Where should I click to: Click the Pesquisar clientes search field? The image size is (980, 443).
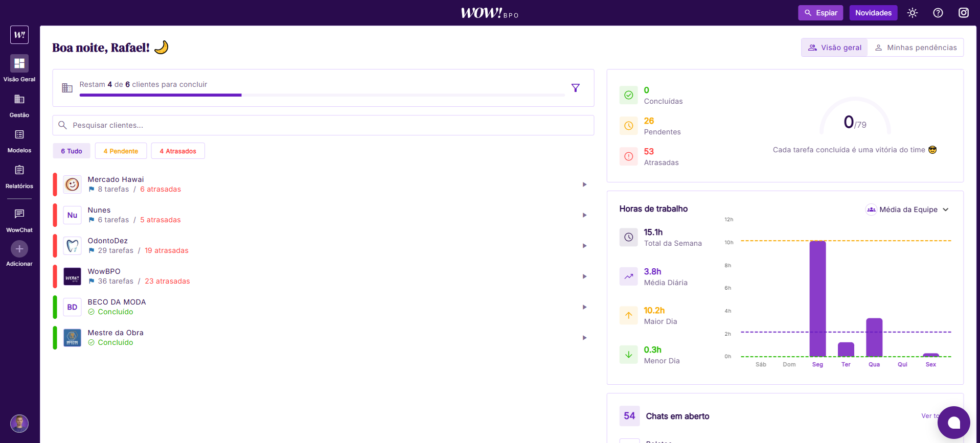coord(327,125)
